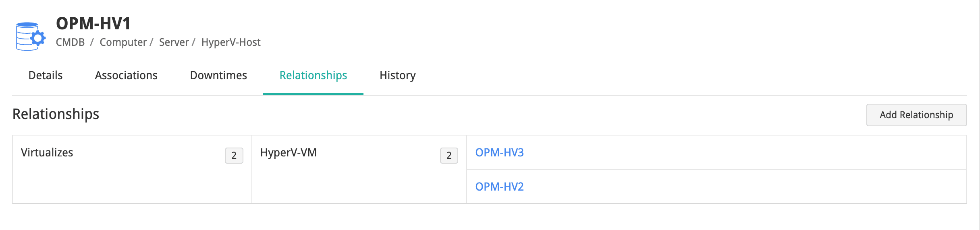Click the Virtualizes relationship label

pyautogui.click(x=47, y=152)
